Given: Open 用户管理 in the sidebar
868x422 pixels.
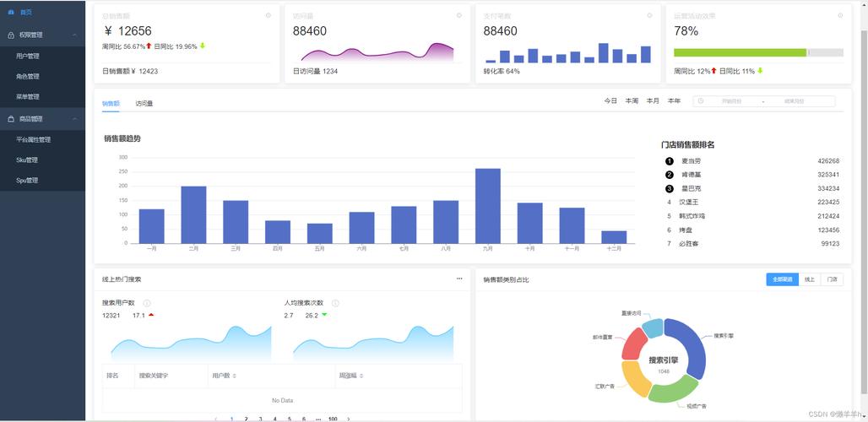Looking at the screenshot, I should [28, 56].
